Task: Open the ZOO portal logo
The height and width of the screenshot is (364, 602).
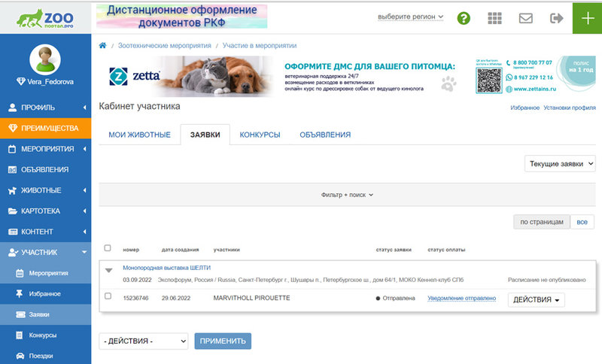Action: click(45, 17)
